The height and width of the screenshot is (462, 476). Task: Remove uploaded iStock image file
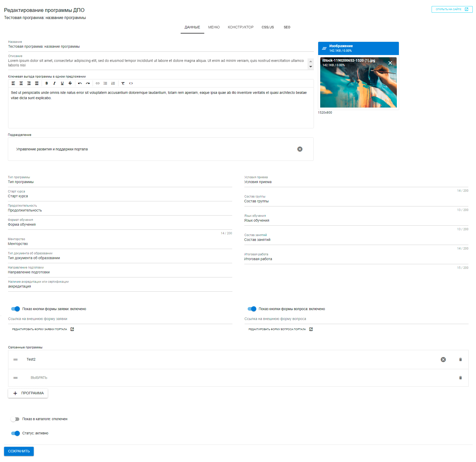(x=390, y=63)
